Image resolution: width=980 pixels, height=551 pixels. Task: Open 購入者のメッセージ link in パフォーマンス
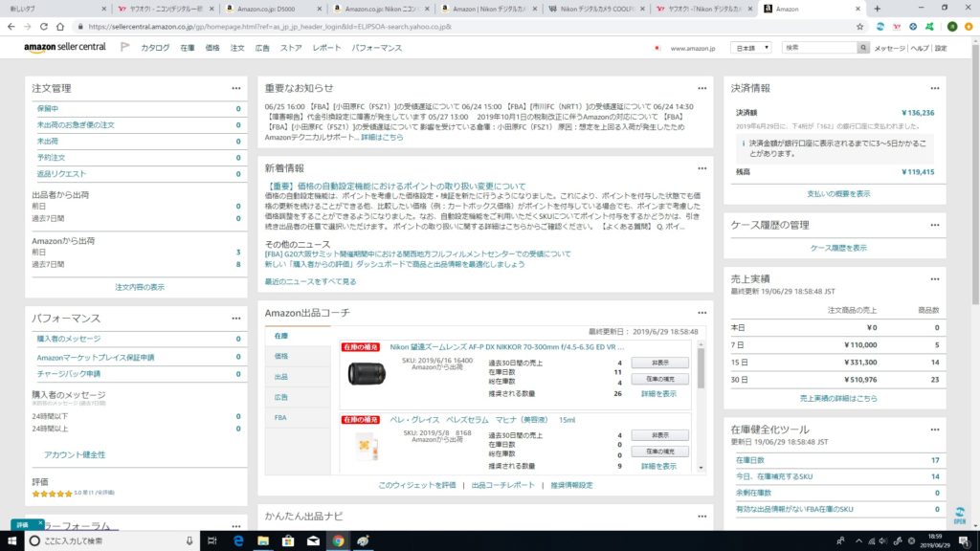pyautogui.click(x=69, y=339)
